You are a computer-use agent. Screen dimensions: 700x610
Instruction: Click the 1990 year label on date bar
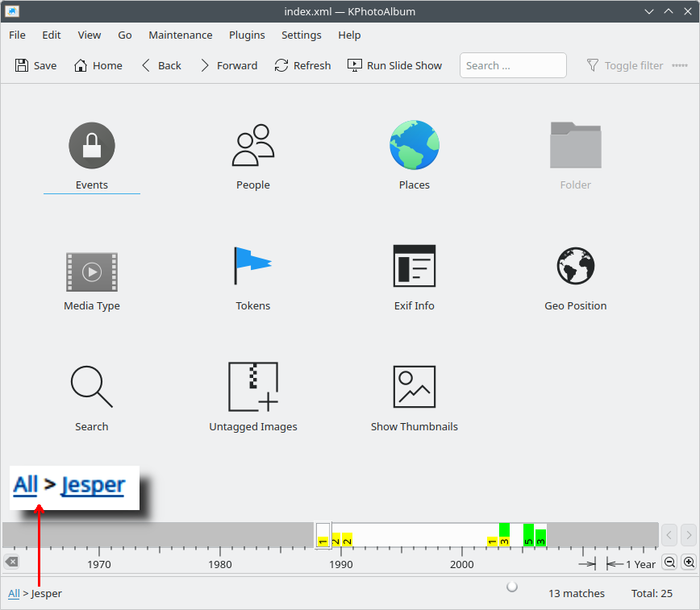[x=340, y=565]
